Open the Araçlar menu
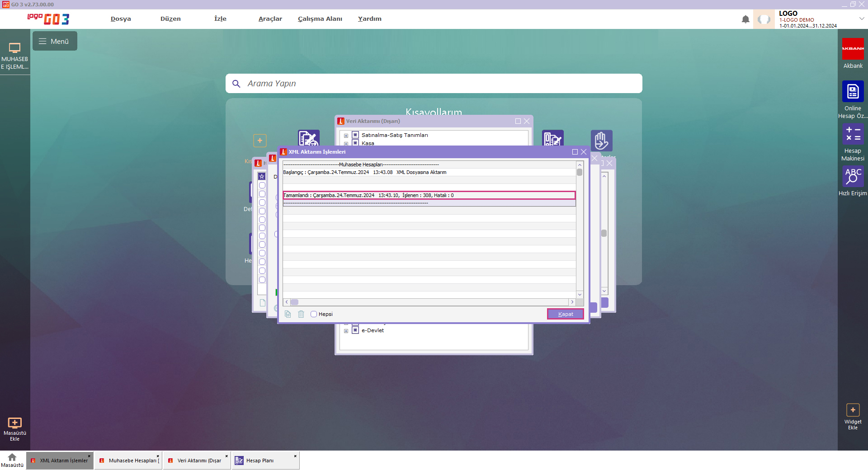Screen dimensions: 868x470 (270, 19)
